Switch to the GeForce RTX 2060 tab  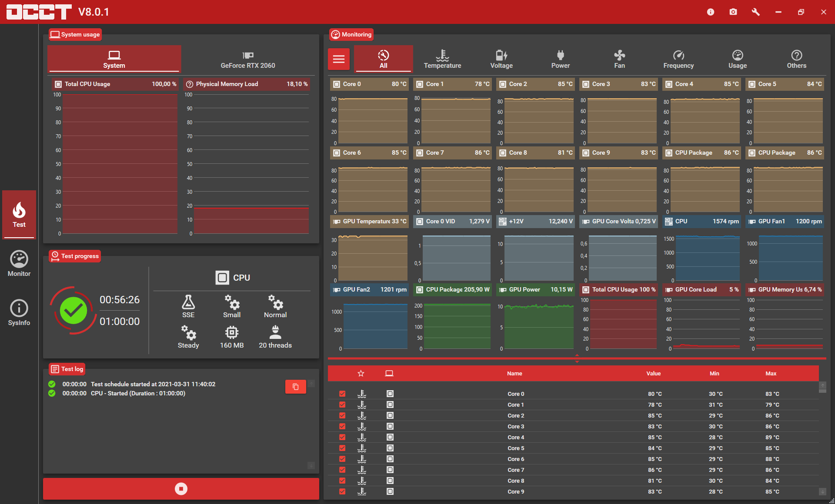248,59
